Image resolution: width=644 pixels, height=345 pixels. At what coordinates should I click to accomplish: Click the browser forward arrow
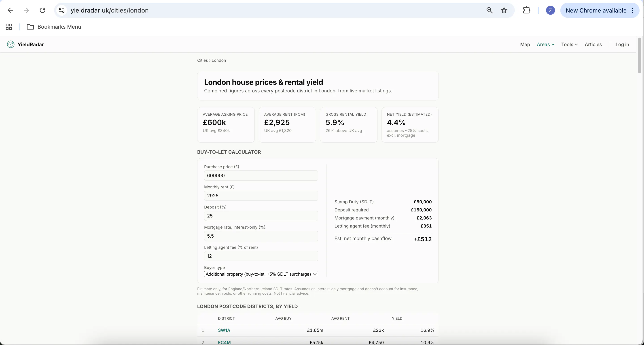pyautogui.click(x=26, y=10)
